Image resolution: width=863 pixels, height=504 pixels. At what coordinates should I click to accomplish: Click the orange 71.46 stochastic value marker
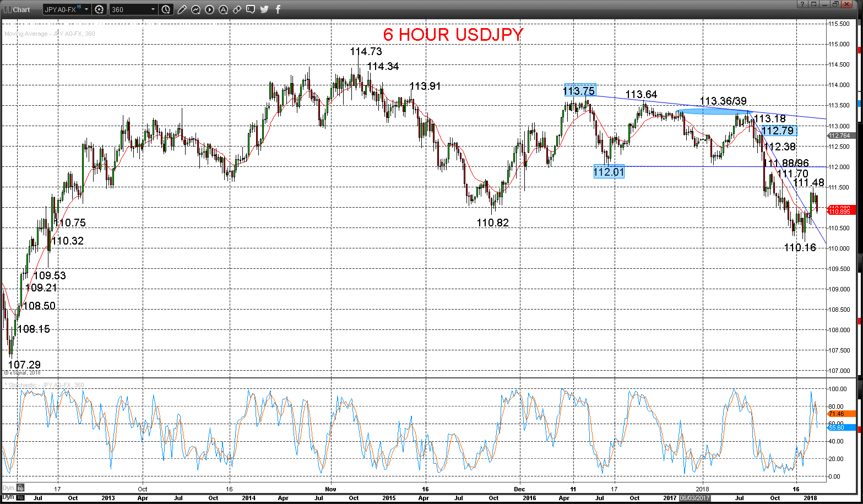[840, 414]
